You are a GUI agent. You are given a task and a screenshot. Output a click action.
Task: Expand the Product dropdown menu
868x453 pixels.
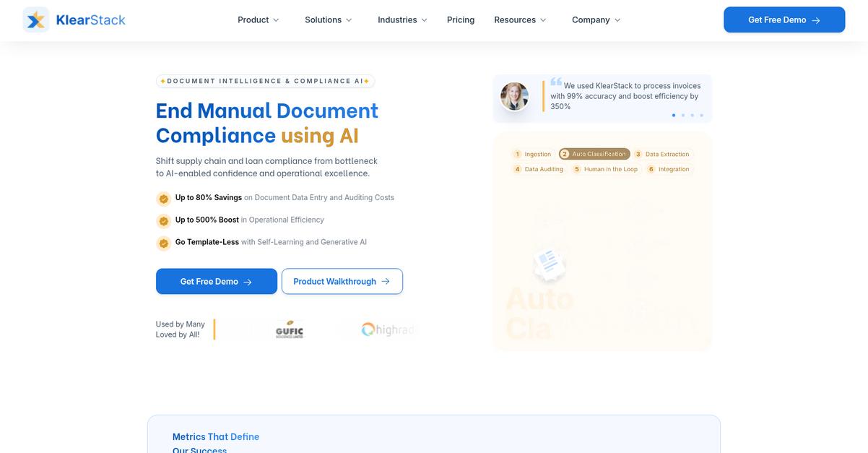(258, 20)
